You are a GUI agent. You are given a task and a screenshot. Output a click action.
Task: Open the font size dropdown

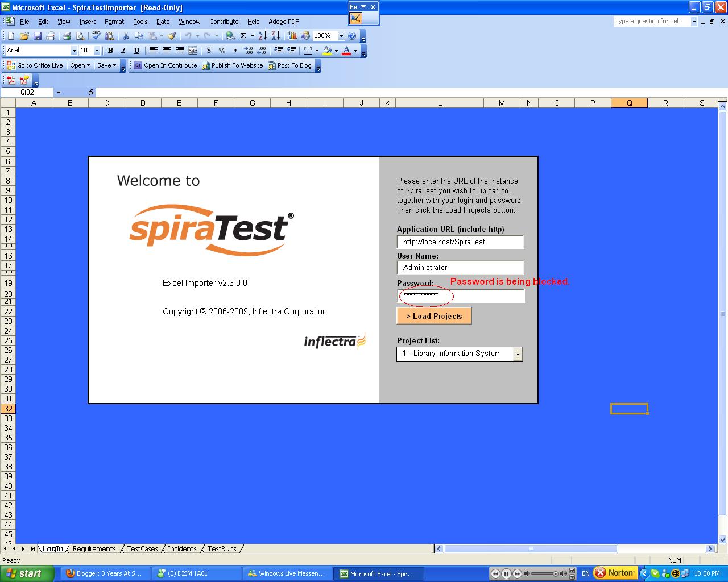tap(97, 51)
